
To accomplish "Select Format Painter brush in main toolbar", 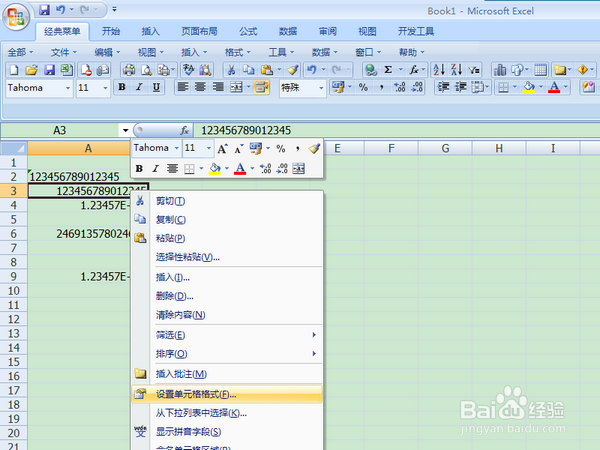I will click(293, 70).
